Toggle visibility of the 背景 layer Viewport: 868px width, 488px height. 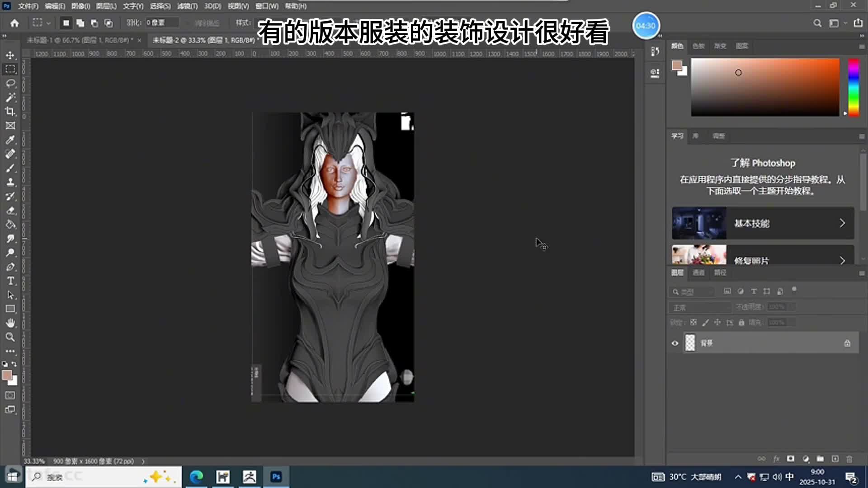(674, 343)
